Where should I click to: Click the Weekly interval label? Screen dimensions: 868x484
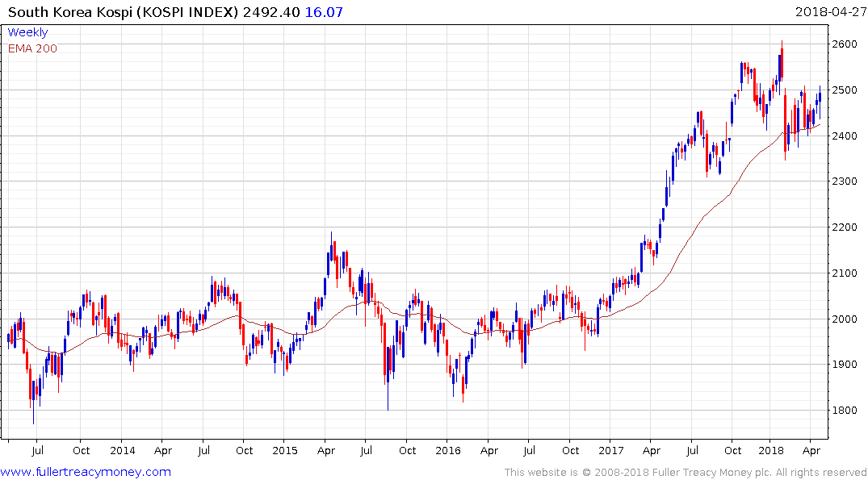(27, 32)
